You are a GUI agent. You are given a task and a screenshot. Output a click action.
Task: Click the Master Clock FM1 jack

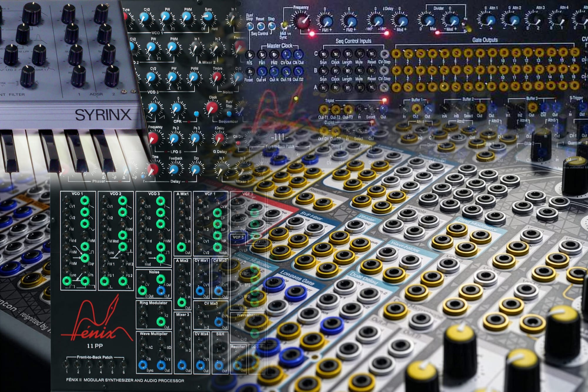[263, 55]
